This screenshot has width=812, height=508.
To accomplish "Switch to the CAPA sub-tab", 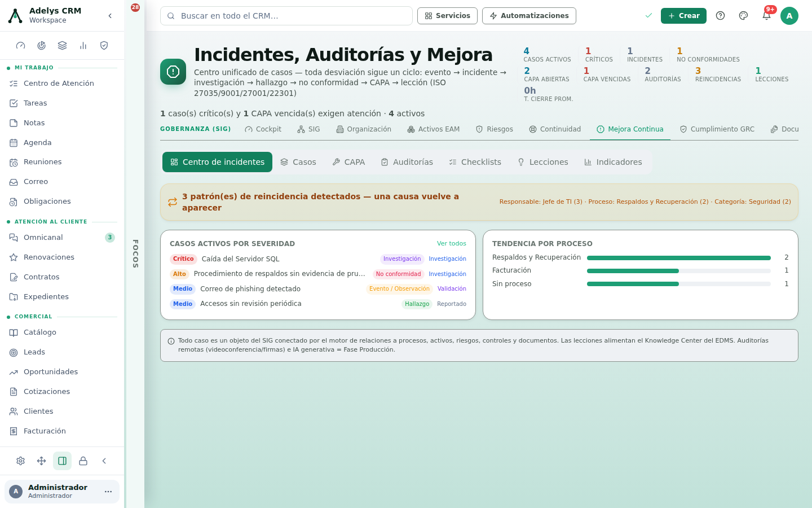I will tap(348, 162).
